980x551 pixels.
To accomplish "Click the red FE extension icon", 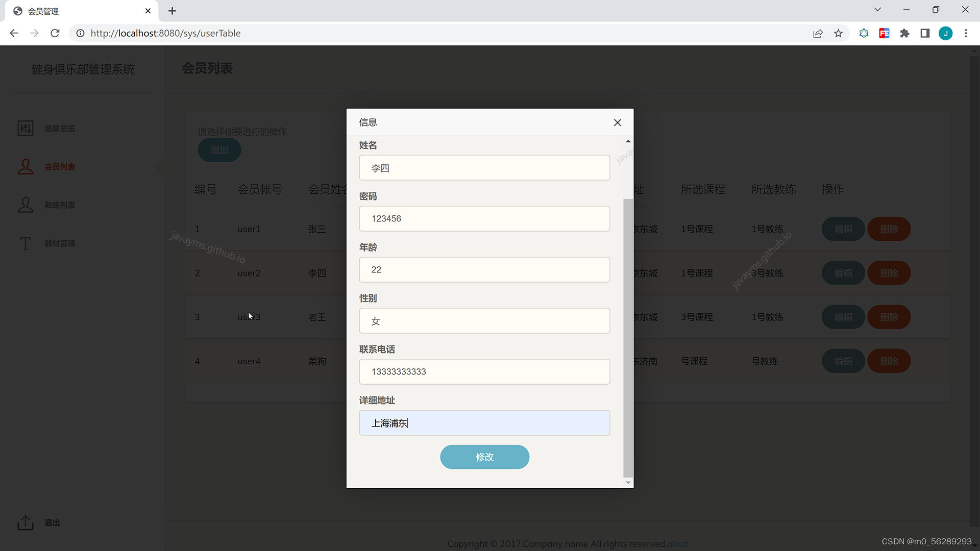I will tap(884, 33).
